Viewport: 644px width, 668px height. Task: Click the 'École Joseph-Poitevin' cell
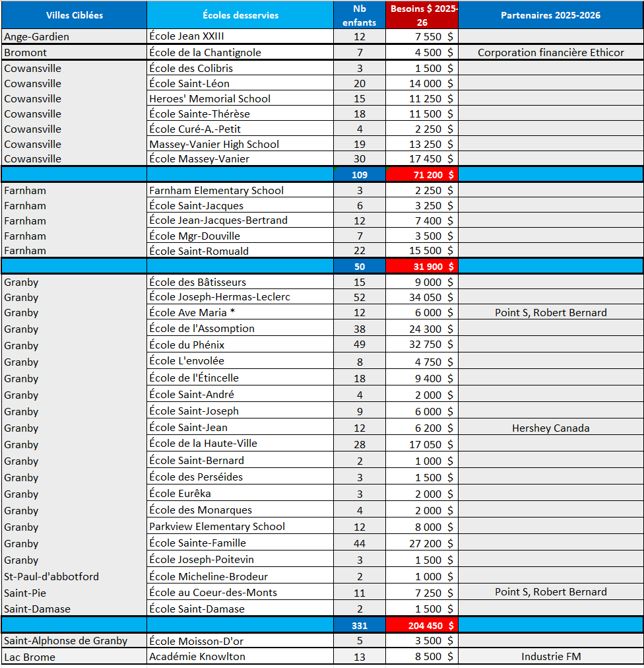(240, 559)
